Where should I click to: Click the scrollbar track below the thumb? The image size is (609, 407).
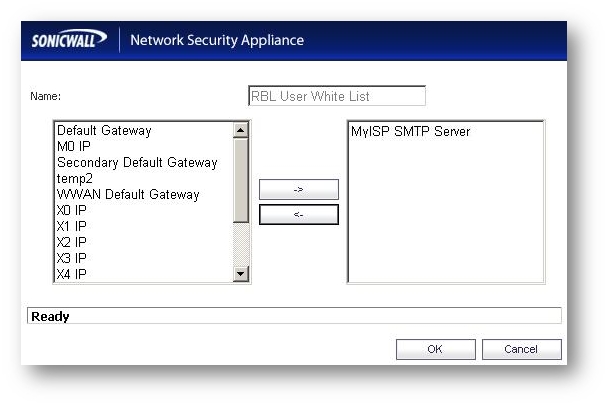(x=241, y=245)
